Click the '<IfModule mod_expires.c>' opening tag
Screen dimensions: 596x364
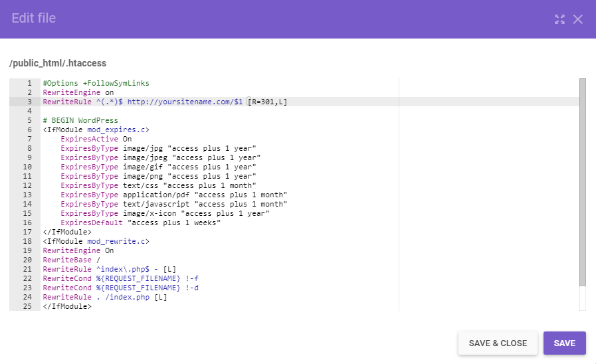point(96,130)
